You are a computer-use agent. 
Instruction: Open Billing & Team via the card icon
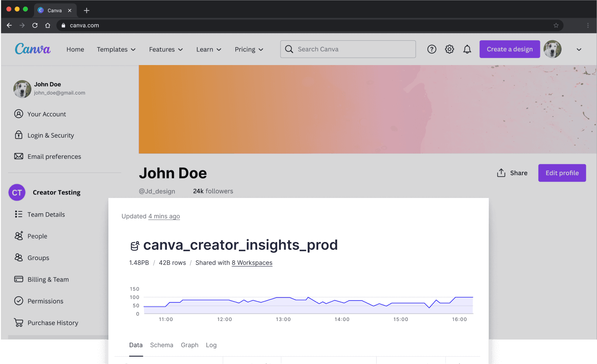click(19, 279)
